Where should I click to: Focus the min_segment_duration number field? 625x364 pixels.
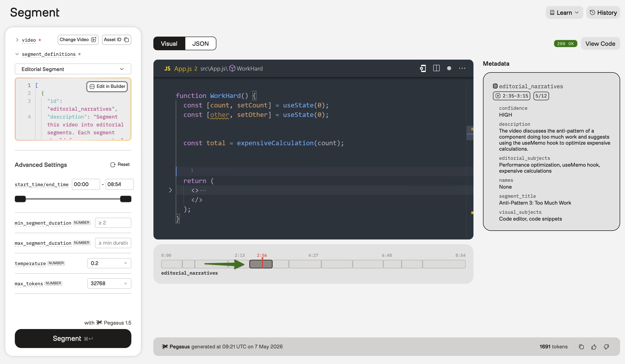point(113,223)
